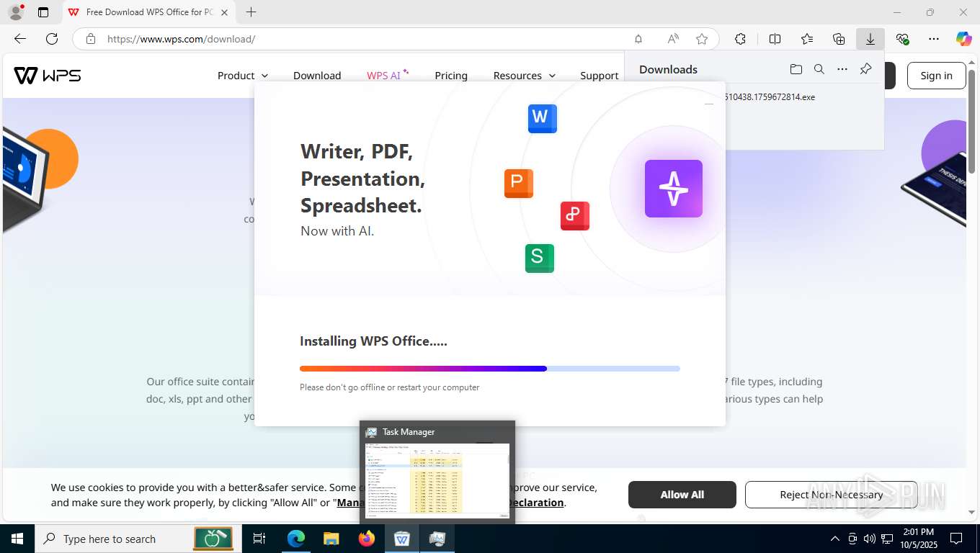Screen dimensions: 980x553
Task: Click the purple WPS AI sparkle icon
Action: (x=674, y=189)
